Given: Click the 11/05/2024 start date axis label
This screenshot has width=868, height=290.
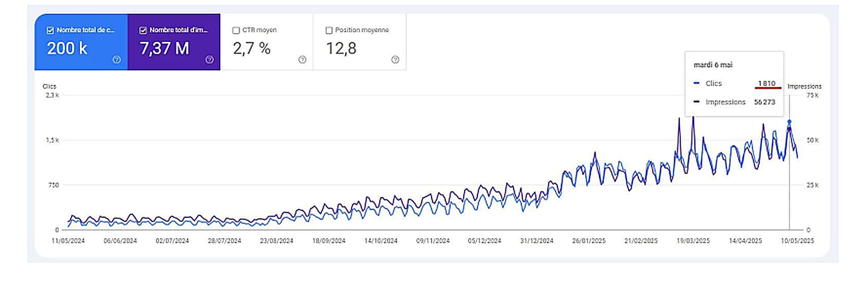Looking at the screenshot, I should pos(68,241).
